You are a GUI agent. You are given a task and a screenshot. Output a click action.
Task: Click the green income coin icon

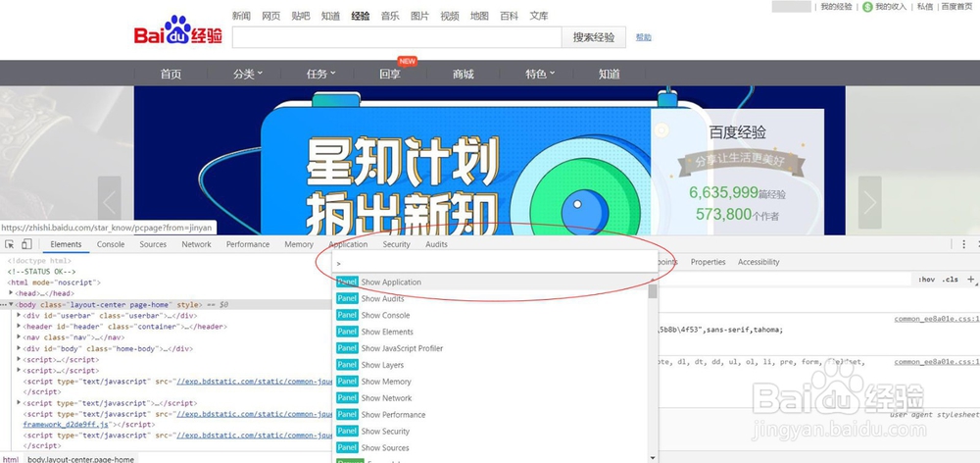(867, 6)
